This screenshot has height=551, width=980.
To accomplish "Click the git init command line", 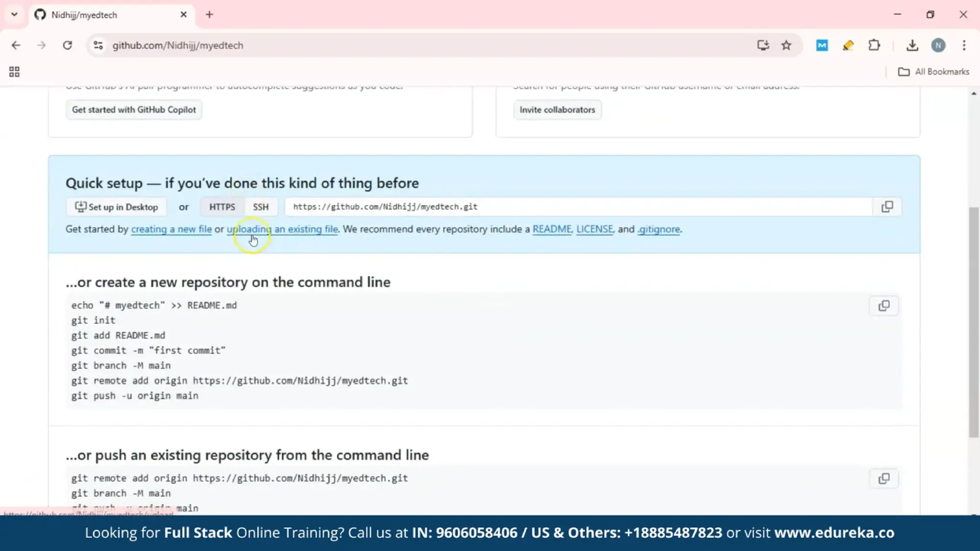I will (93, 320).
